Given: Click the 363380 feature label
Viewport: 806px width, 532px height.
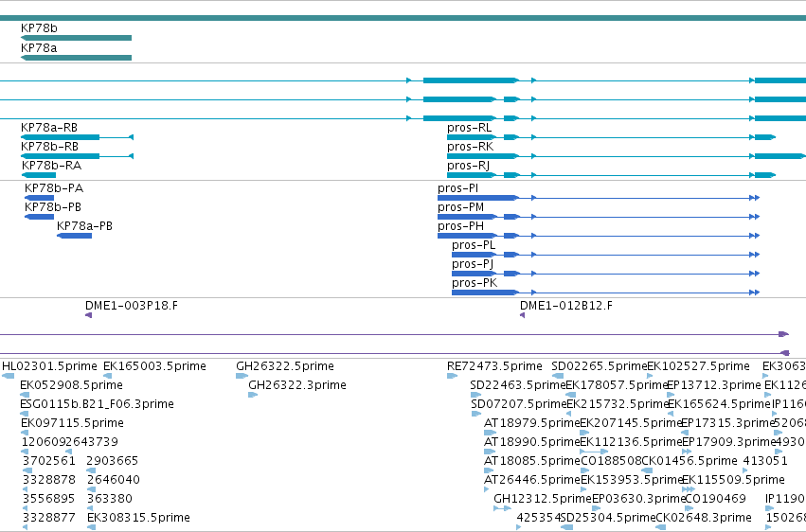Looking at the screenshot, I should (110, 499).
